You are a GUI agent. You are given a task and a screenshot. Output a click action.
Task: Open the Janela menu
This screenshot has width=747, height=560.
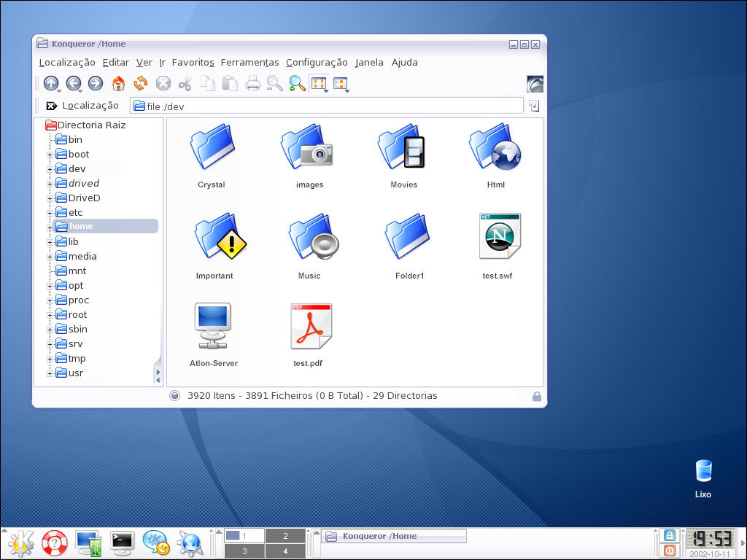click(x=369, y=63)
